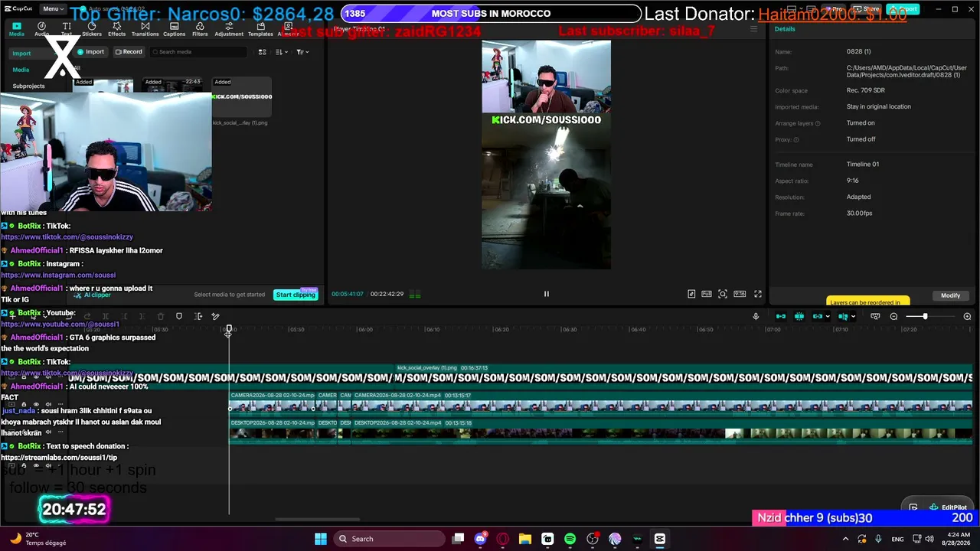Open the Windows Start menu
The height and width of the screenshot is (551, 980).
click(321, 539)
